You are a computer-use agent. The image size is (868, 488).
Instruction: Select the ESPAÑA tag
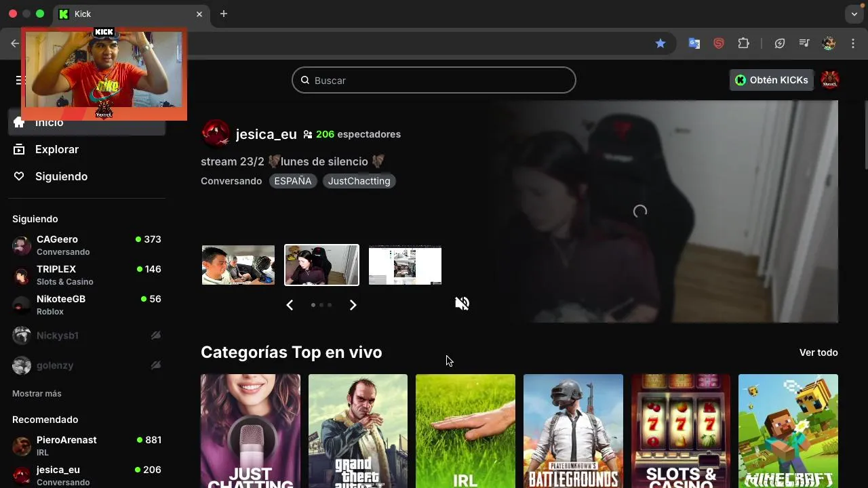tap(293, 181)
